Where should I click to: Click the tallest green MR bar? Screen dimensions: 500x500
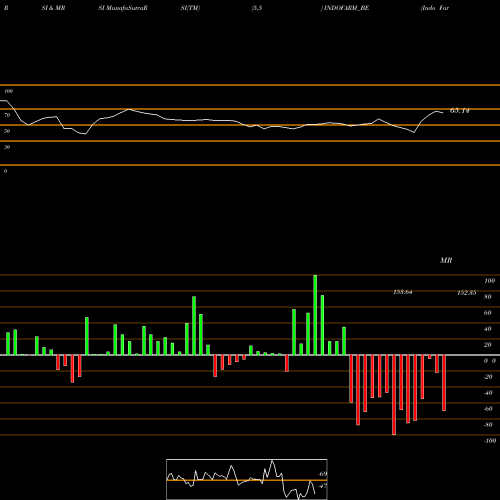pos(315,315)
